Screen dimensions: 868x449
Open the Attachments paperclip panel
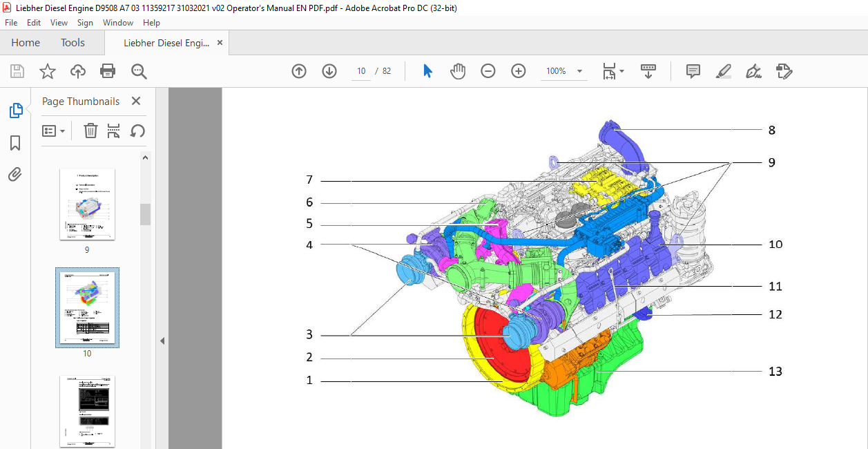(x=15, y=174)
